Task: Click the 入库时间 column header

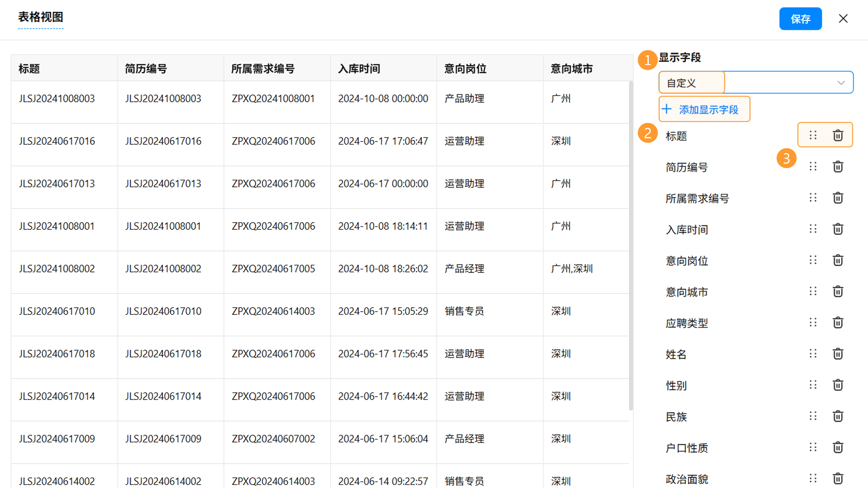Action: (x=359, y=69)
